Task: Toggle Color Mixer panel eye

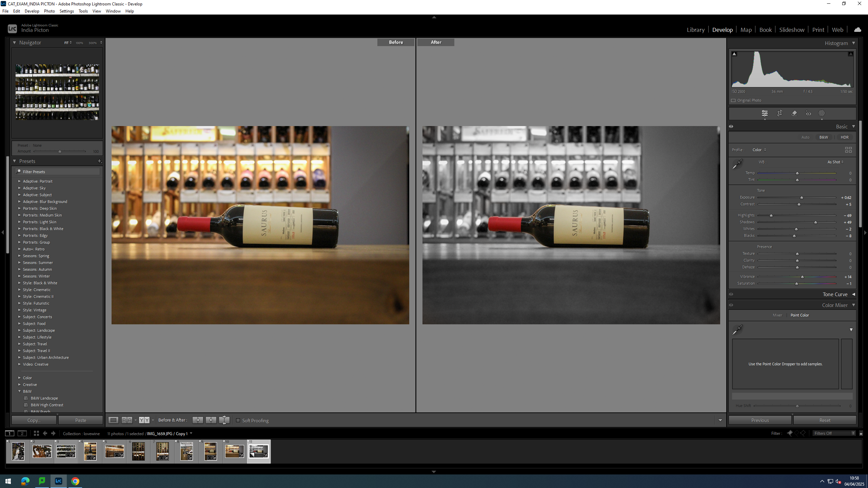Action: (x=731, y=305)
